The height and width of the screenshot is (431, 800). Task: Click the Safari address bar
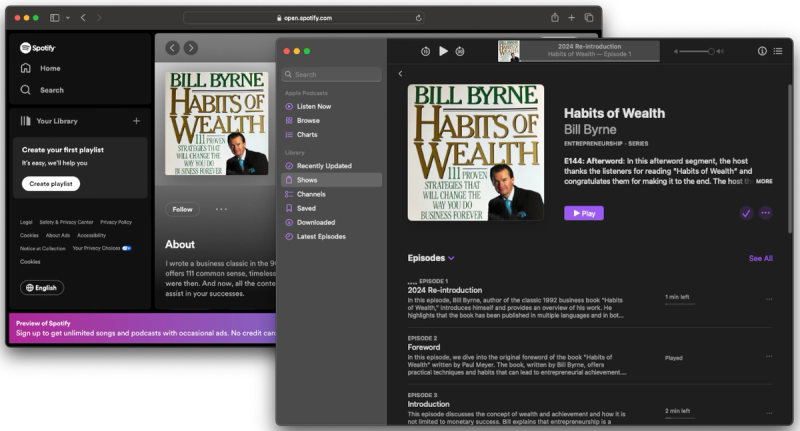(304, 18)
